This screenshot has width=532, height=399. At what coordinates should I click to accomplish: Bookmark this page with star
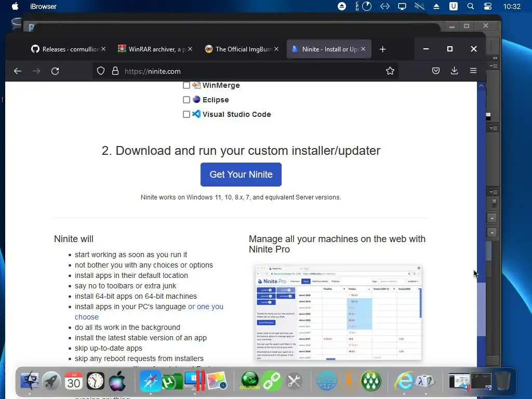(390, 71)
